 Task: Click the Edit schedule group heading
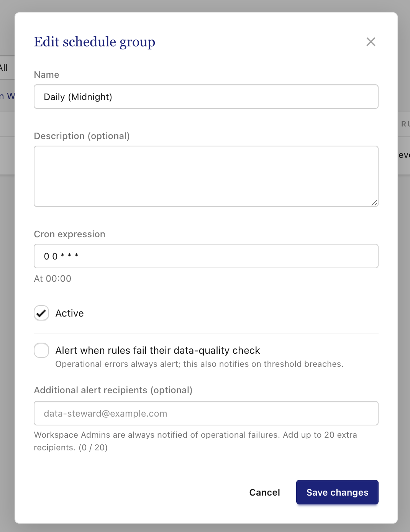pyautogui.click(x=95, y=42)
